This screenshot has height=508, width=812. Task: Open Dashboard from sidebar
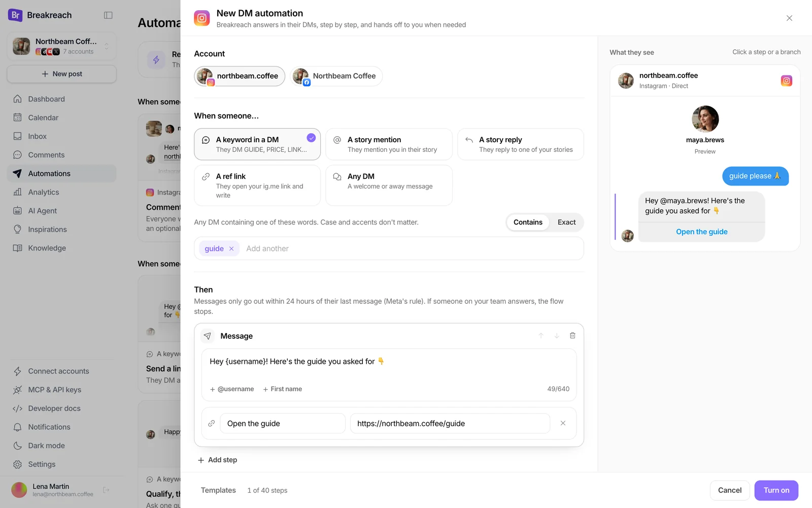(62, 99)
